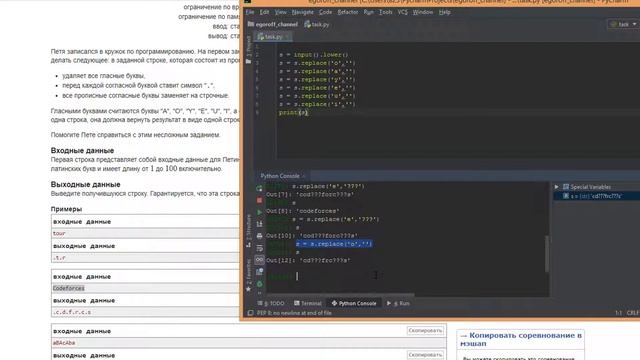
Task: Toggle show variables glasses icon
Action: tap(259, 260)
